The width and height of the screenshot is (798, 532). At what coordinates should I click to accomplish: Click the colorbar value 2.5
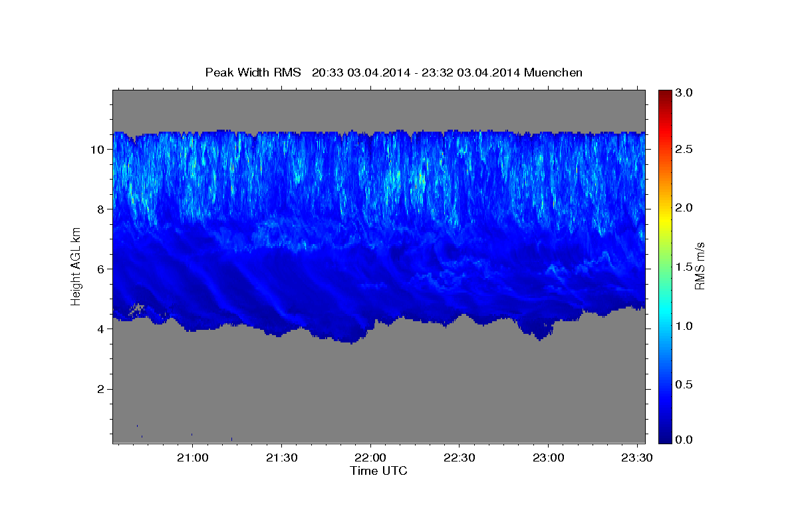(x=686, y=149)
